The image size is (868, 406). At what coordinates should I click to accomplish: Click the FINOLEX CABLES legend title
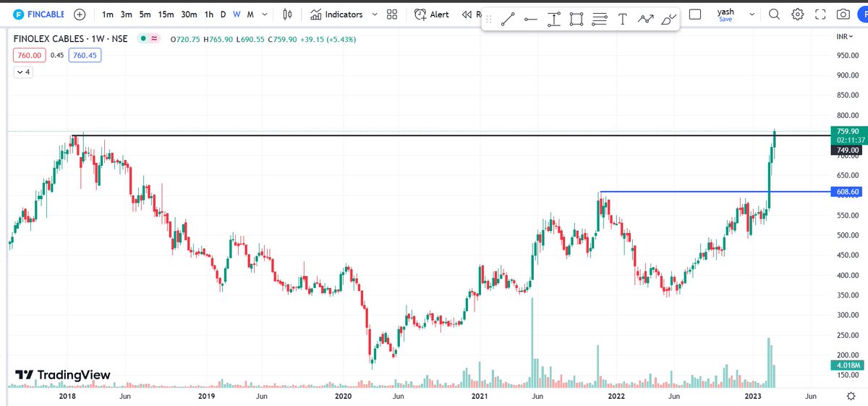click(72, 39)
